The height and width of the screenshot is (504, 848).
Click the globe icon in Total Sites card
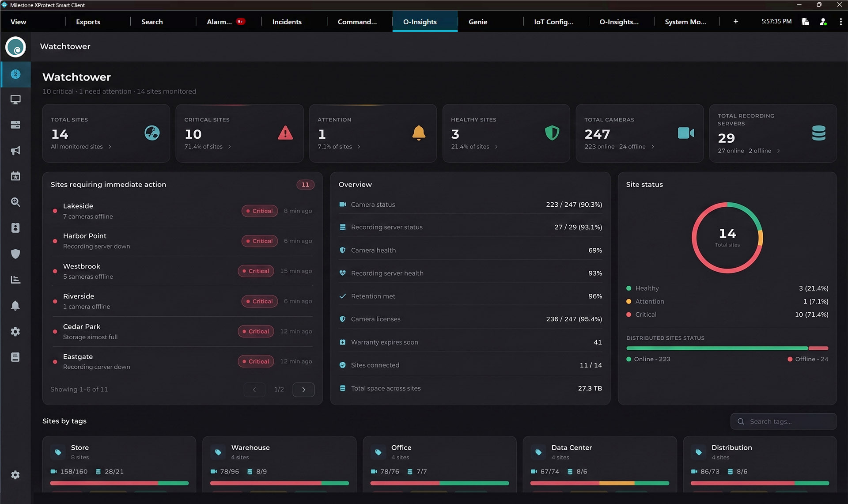tap(152, 133)
